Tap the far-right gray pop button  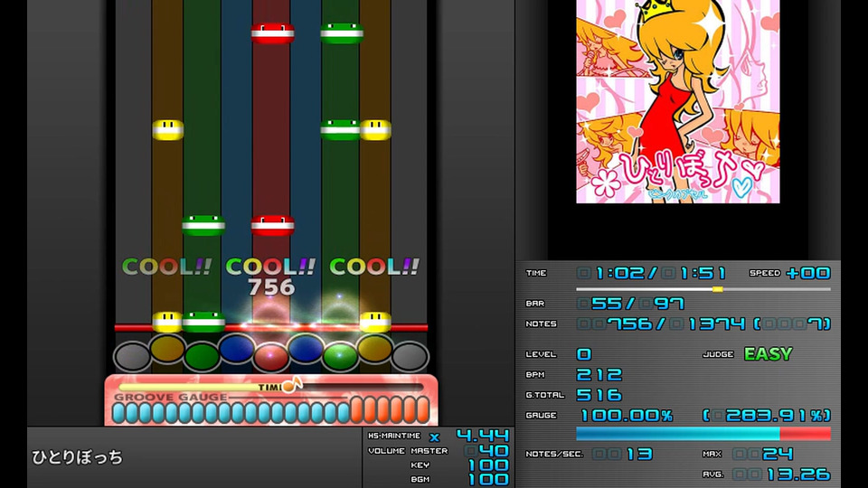pyautogui.click(x=410, y=356)
